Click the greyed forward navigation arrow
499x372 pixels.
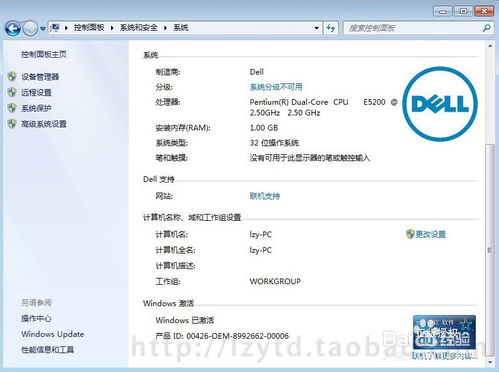pos(30,28)
